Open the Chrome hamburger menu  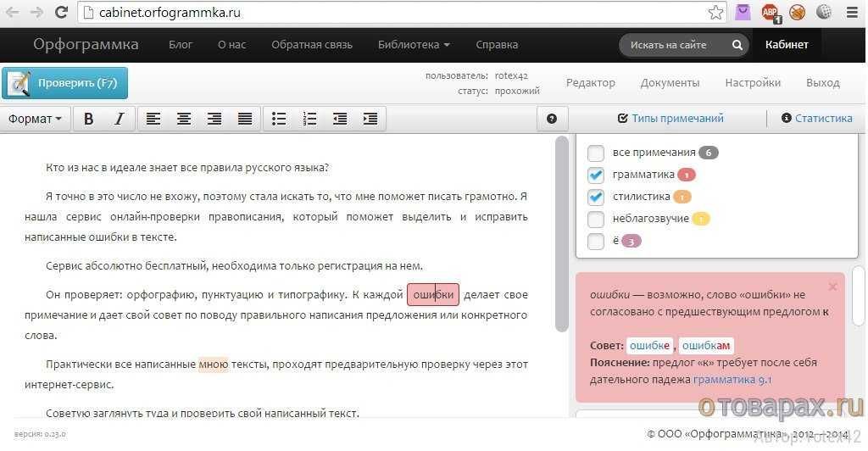click(853, 12)
